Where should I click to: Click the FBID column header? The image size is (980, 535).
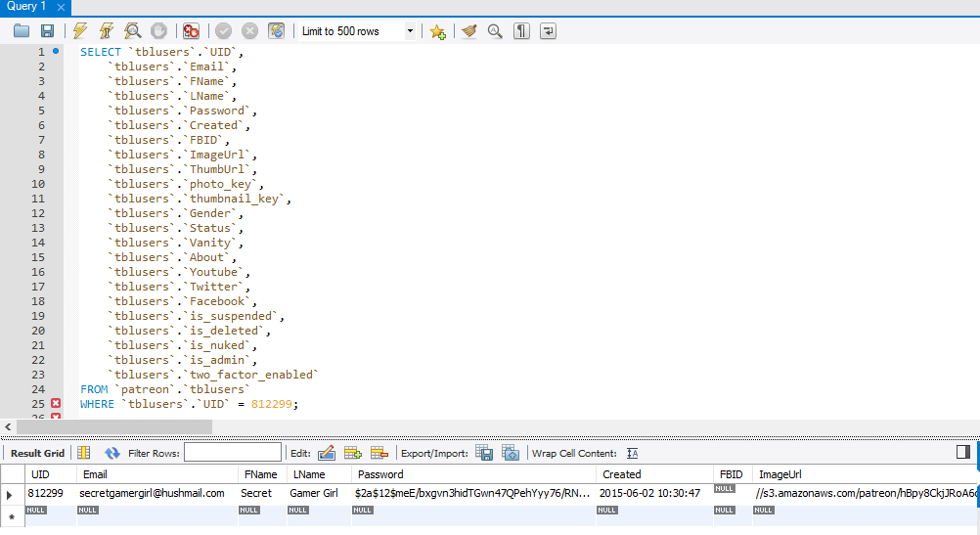(733, 474)
